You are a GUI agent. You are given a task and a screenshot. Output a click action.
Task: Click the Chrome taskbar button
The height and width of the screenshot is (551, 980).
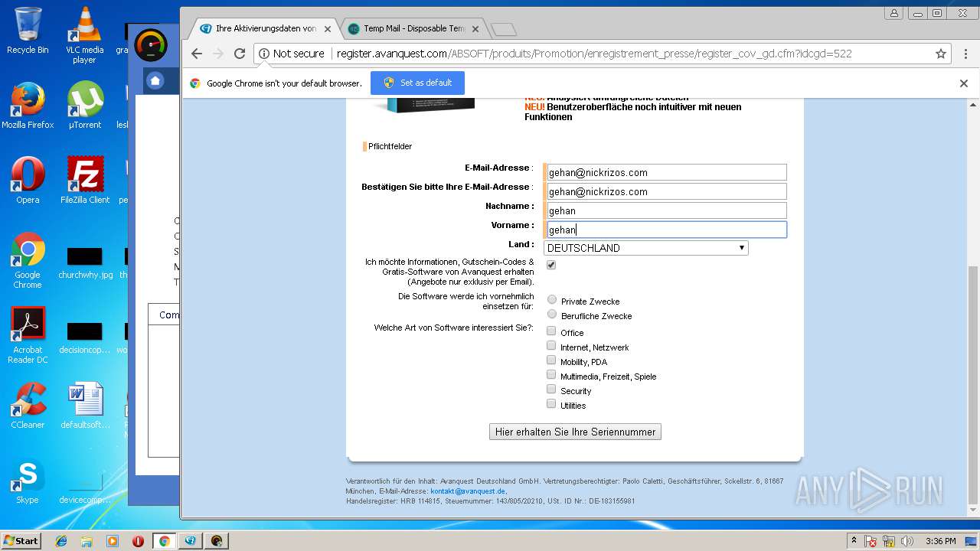[164, 541]
